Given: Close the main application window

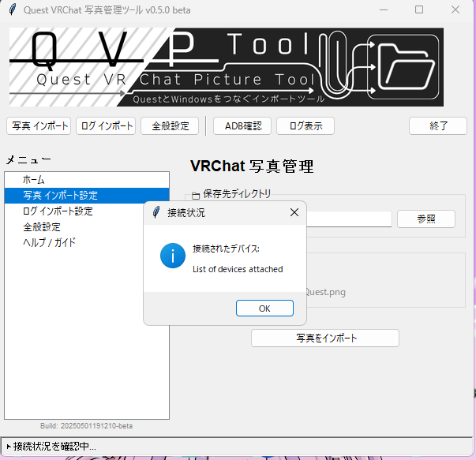Looking at the screenshot, I should [455, 9].
